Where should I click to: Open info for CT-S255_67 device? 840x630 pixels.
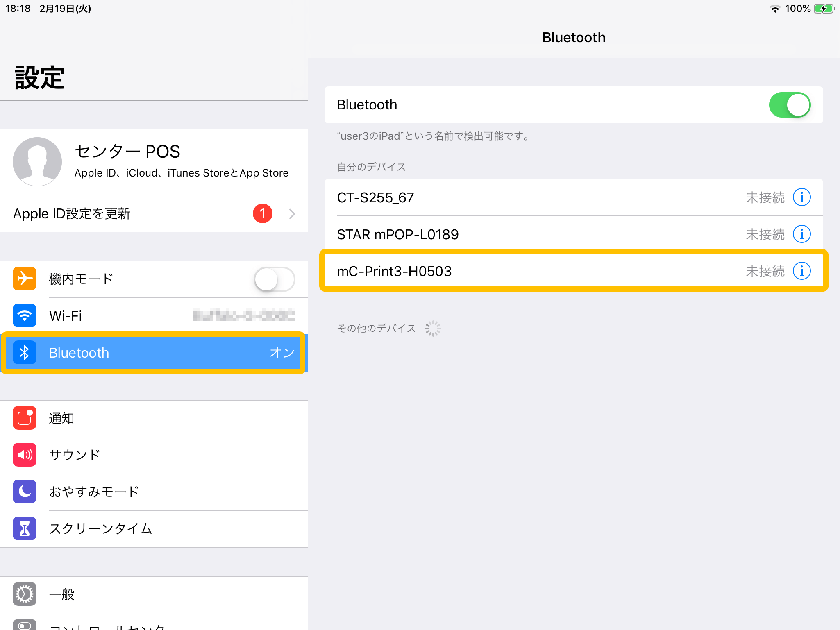(801, 197)
